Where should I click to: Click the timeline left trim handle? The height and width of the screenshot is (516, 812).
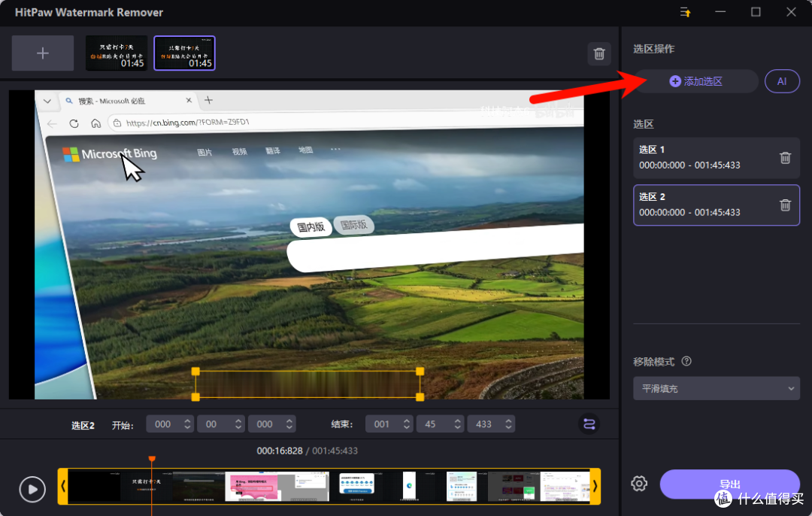click(62, 487)
